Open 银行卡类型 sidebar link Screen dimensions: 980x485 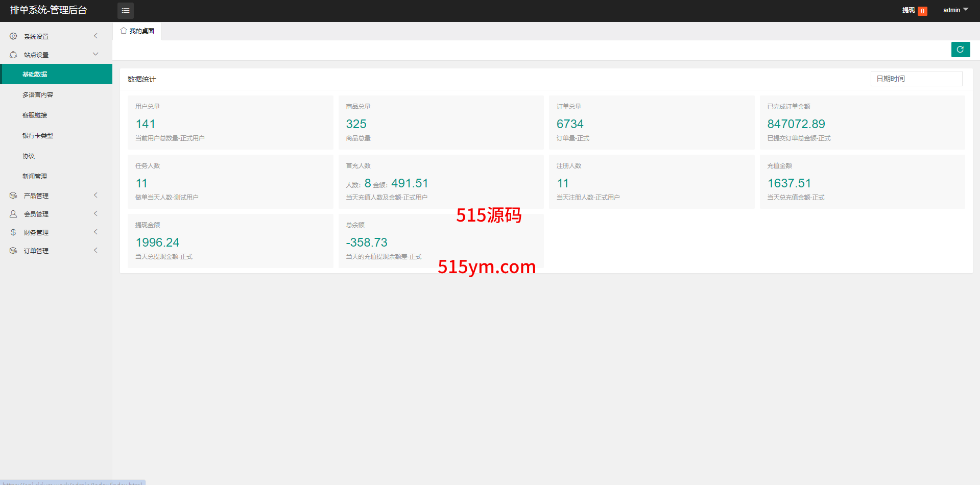[x=38, y=136]
